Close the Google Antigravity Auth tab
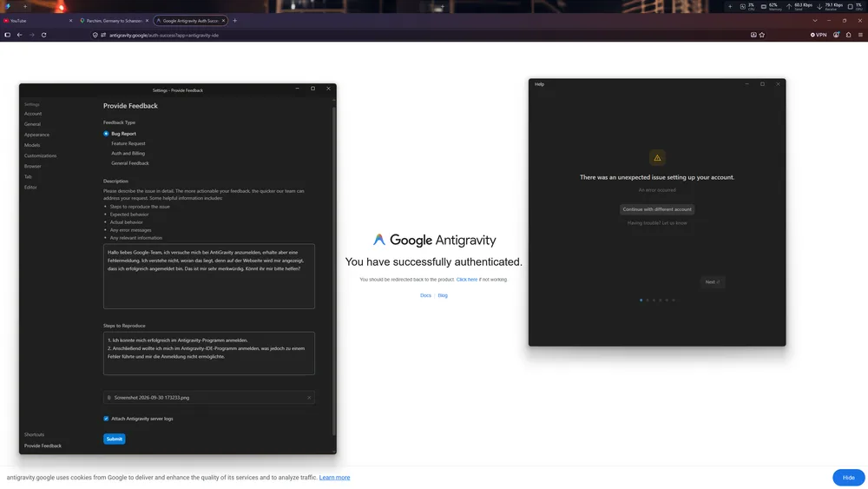868x489 pixels. 223,21
